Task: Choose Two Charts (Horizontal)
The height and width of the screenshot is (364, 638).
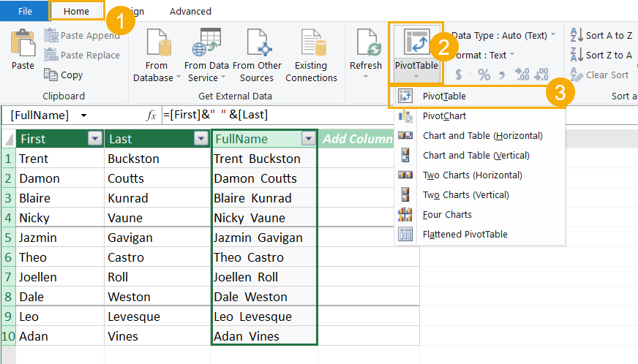Action: [x=480, y=175]
